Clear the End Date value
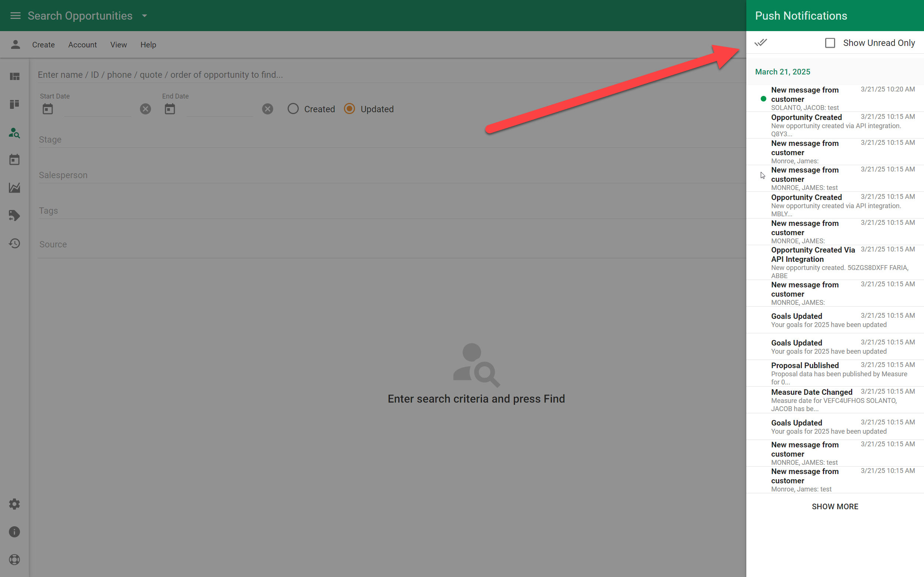 pos(268,109)
